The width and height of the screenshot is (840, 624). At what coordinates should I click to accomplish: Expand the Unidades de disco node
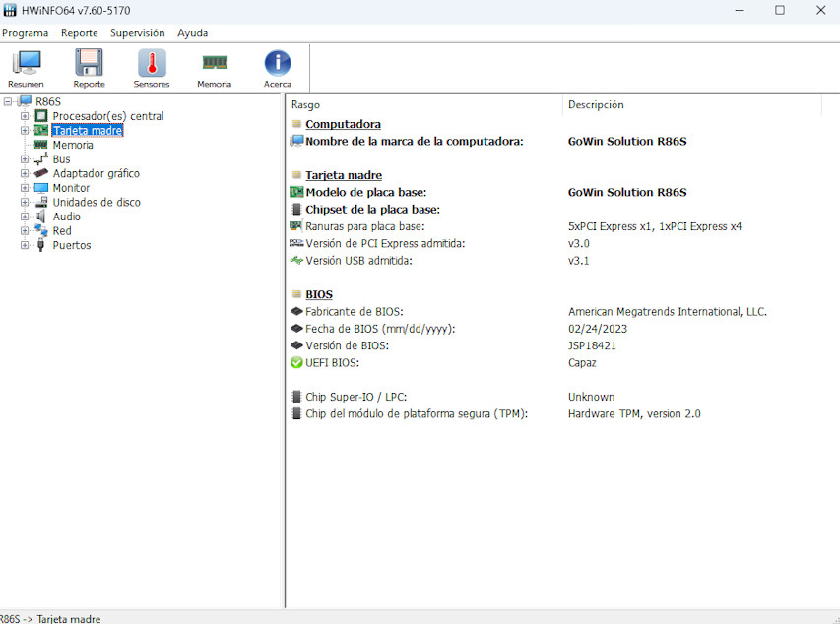click(24, 202)
